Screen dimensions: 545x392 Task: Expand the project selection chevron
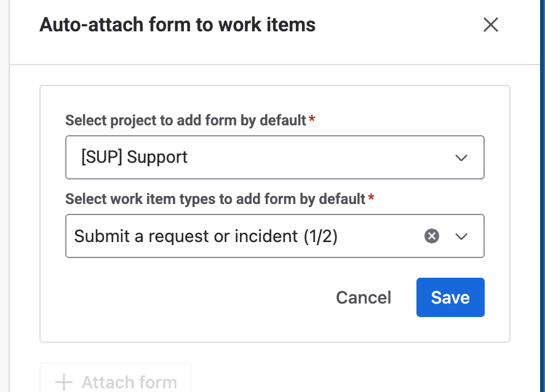tap(461, 157)
